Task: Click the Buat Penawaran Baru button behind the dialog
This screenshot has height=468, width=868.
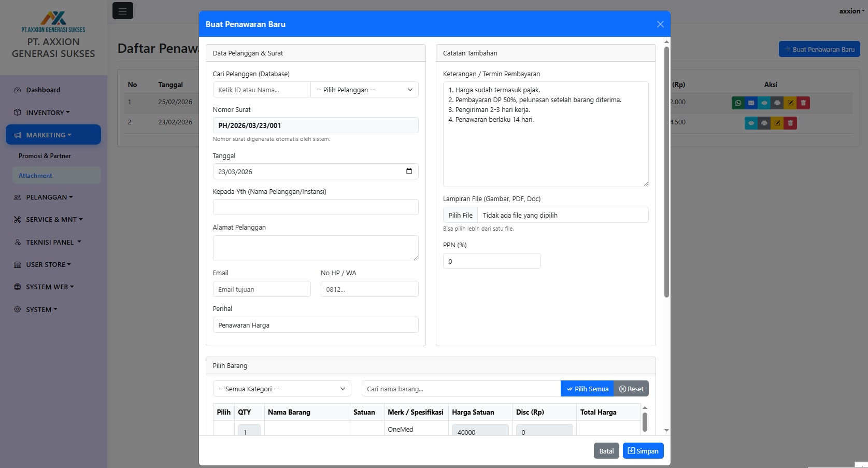Action: (819, 49)
